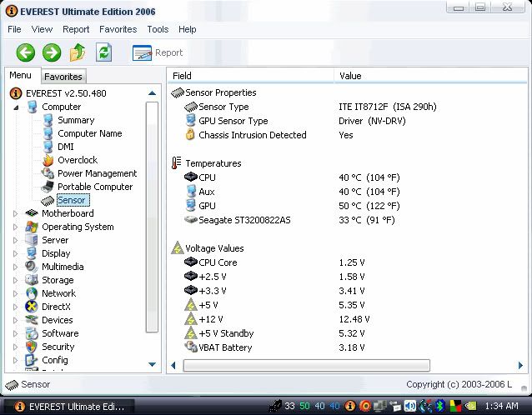Viewport: 532px width, 415px height.
Task: Click the Server icon in tree
Action: coord(32,240)
